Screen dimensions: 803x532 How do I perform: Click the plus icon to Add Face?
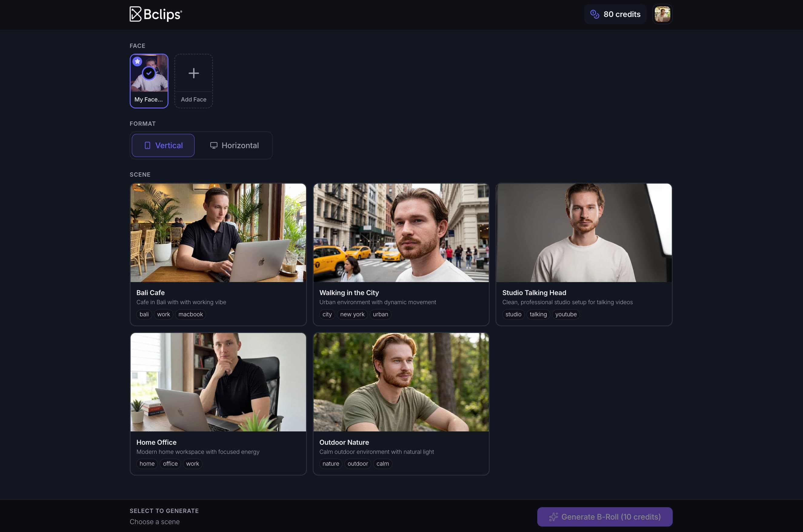coord(193,73)
